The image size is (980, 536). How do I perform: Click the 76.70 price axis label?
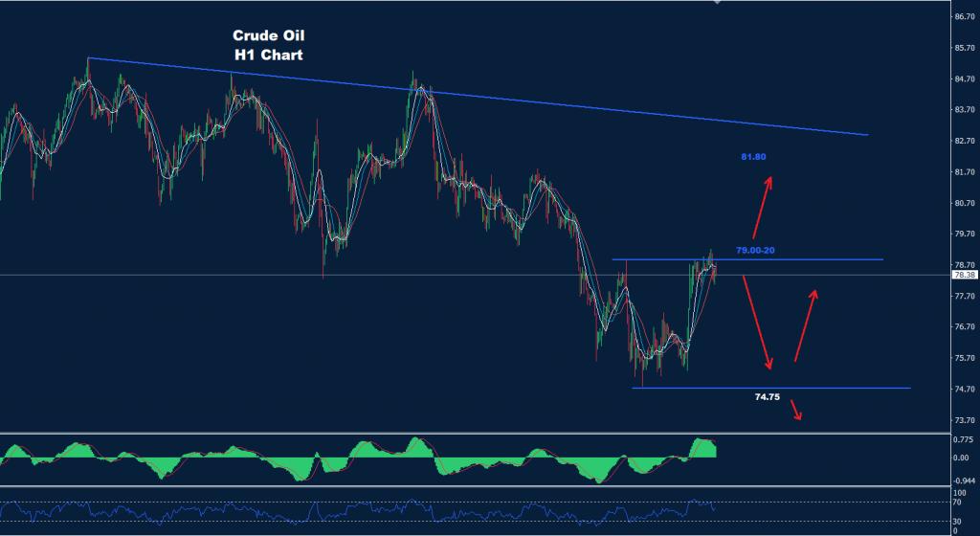tap(965, 326)
